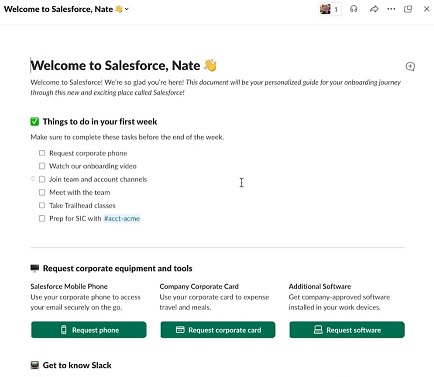Tick Watch our onboarding video checkbox
434x377 pixels.
coord(42,166)
